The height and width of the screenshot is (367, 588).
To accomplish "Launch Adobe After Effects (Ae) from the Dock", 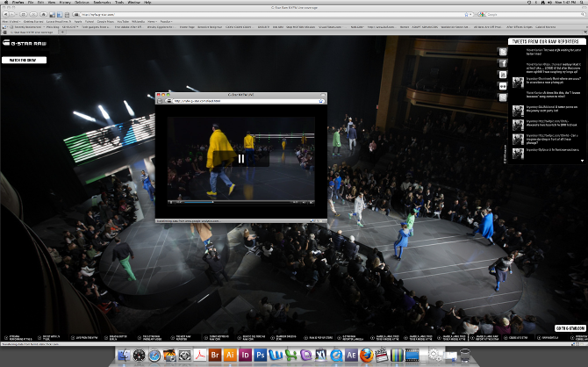I will [351, 355].
